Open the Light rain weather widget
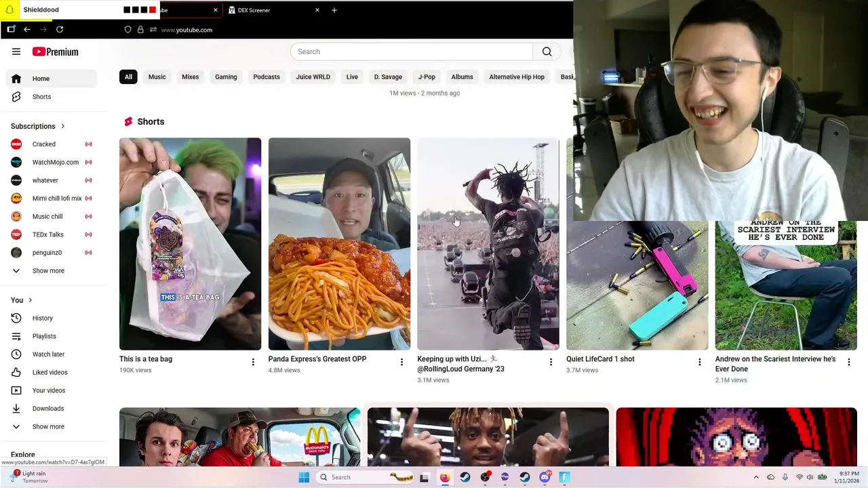Image resolution: width=868 pixels, height=488 pixels. [x=28, y=476]
